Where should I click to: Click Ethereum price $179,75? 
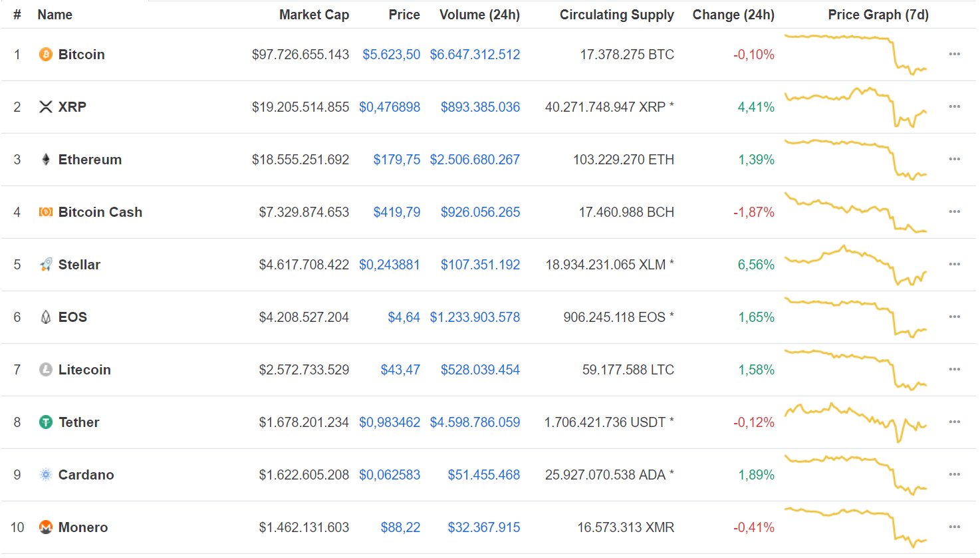[396, 160]
